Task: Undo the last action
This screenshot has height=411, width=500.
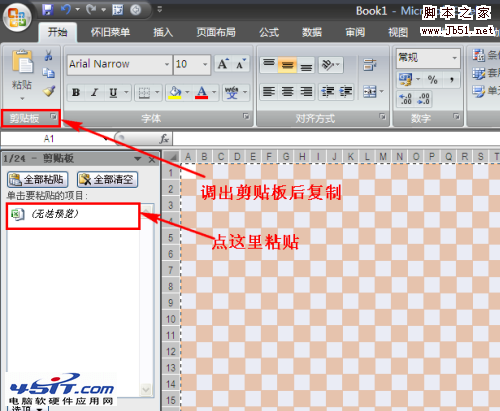Action: pos(66,10)
